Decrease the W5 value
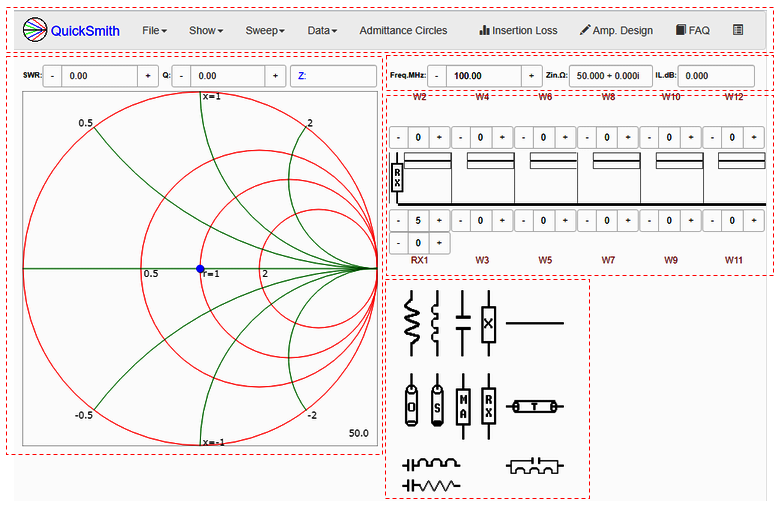Screen dimensions: 779x508 [x=524, y=220]
